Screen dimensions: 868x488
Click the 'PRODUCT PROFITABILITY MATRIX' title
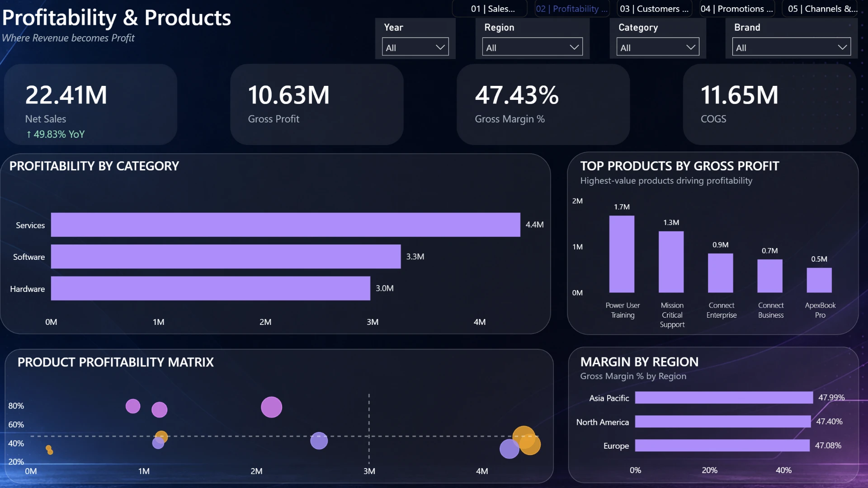click(115, 362)
